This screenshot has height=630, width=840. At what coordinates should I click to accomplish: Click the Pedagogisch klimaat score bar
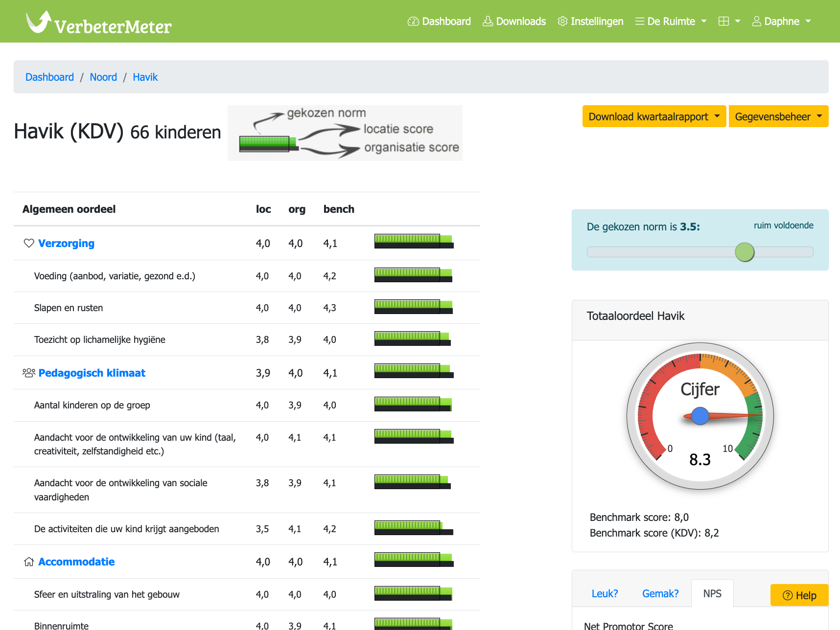[414, 371]
